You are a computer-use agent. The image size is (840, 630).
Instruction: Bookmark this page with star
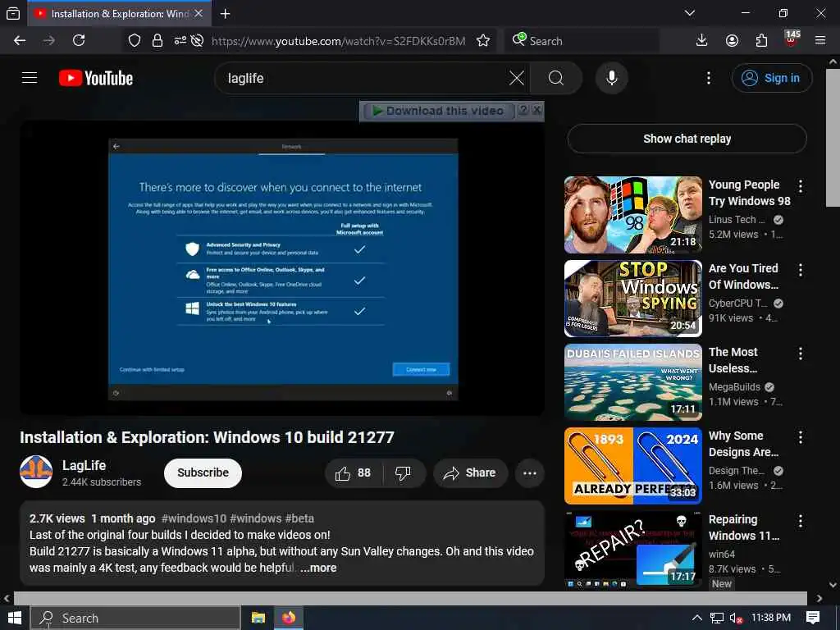point(483,41)
